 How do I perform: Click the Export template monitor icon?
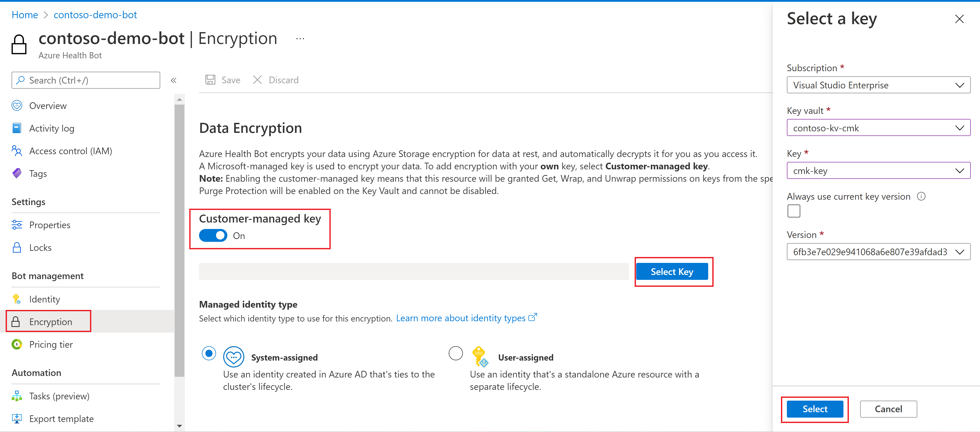[17, 418]
